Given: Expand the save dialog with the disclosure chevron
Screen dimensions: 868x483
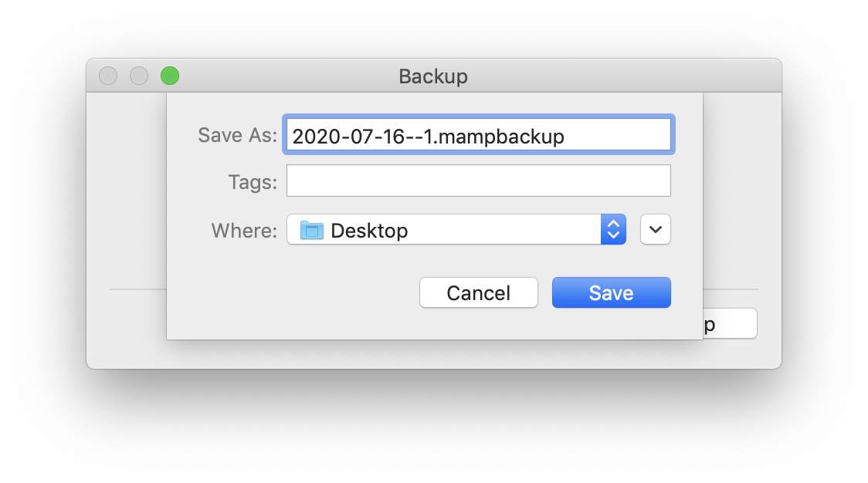Looking at the screenshot, I should pos(655,229).
